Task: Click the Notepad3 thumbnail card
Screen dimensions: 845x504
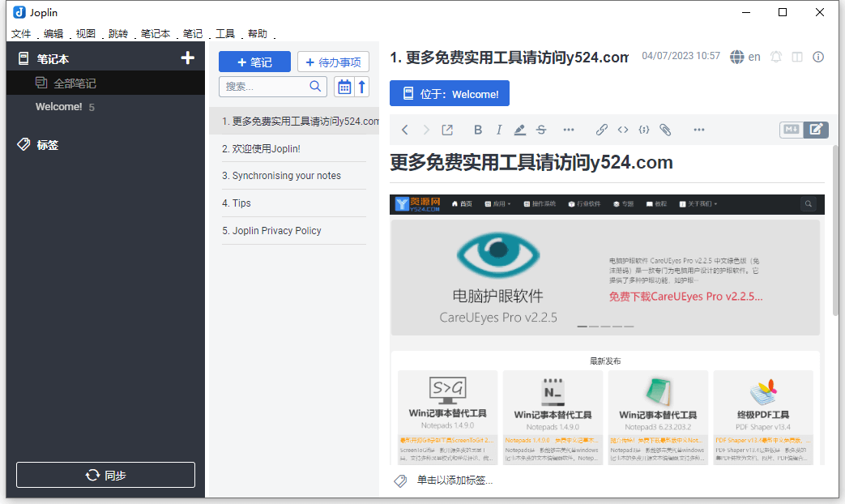Action: click(x=658, y=416)
